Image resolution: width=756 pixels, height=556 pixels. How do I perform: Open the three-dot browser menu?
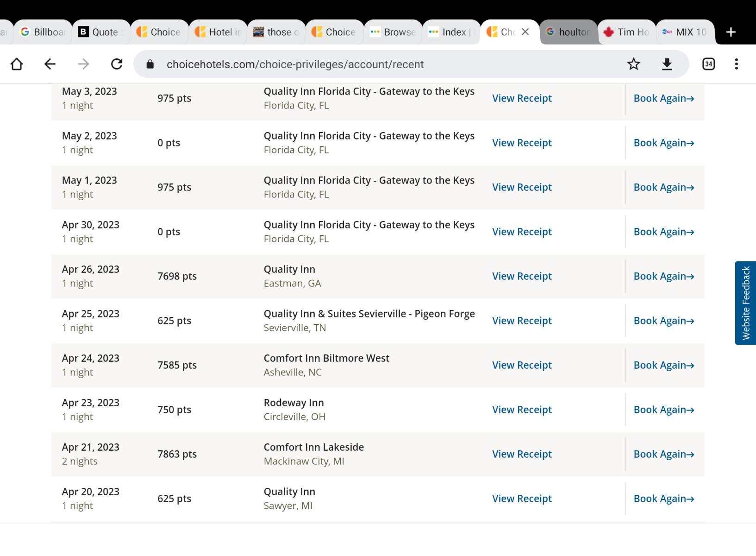736,64
